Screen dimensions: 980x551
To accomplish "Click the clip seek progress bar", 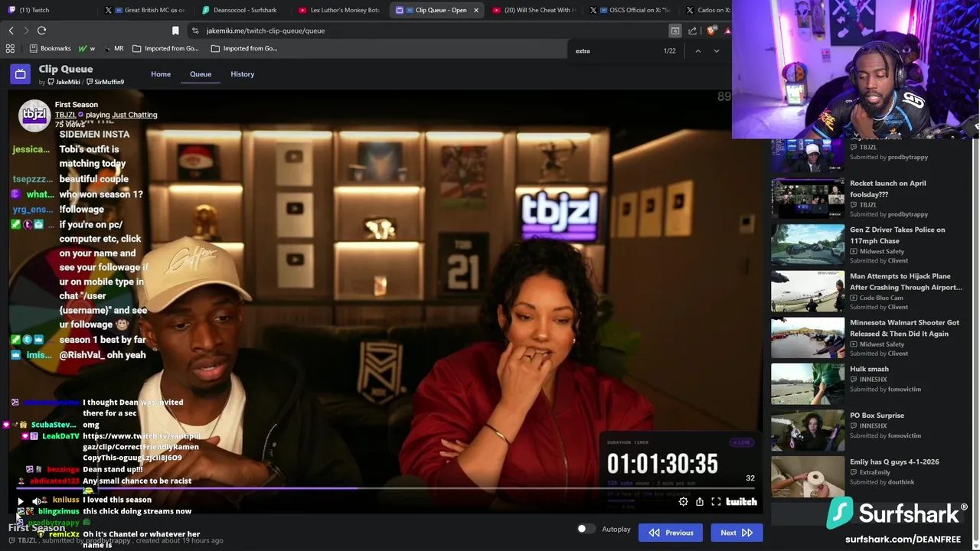I will click(x=386, y=488).
